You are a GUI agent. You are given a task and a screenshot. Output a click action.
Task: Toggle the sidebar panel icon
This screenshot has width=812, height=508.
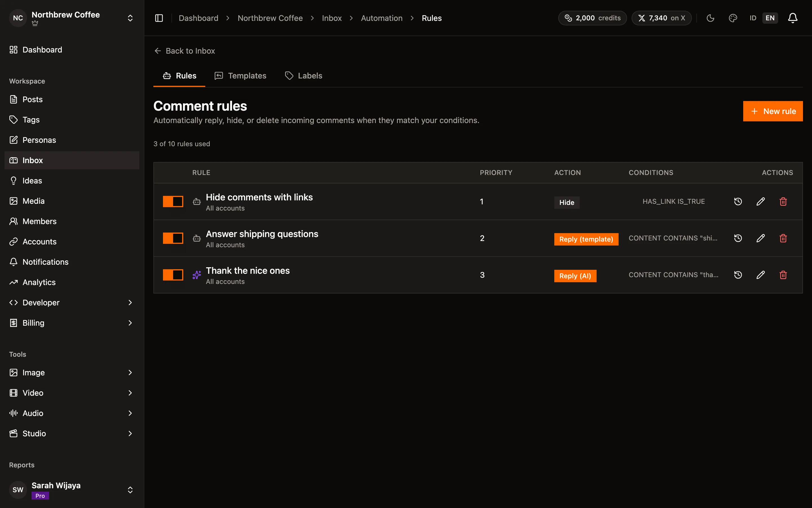[x=159, y=18]
